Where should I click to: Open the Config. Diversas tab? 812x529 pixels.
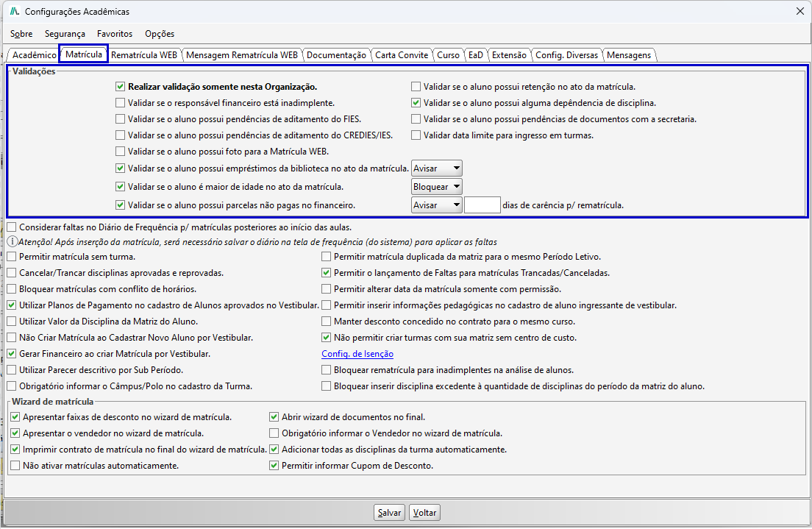[566, 55]
